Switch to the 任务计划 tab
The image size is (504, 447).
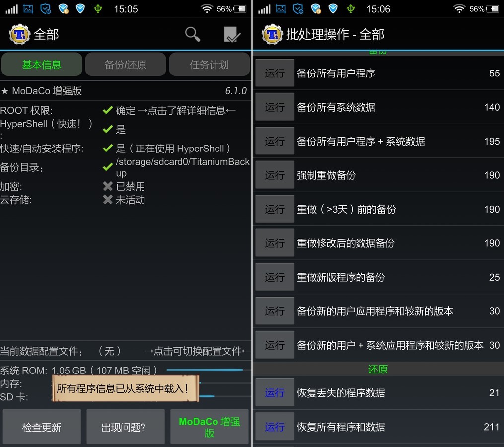(209, 65)
